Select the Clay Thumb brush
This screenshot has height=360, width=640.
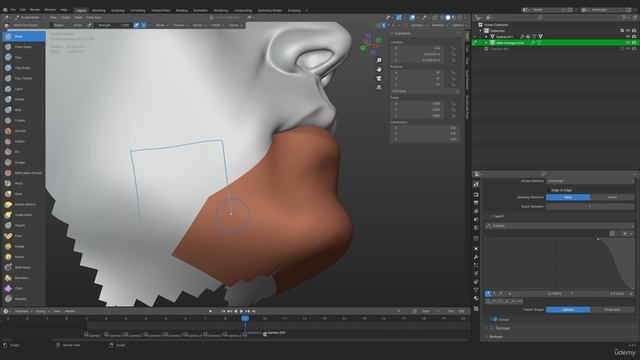click(24, 78)
